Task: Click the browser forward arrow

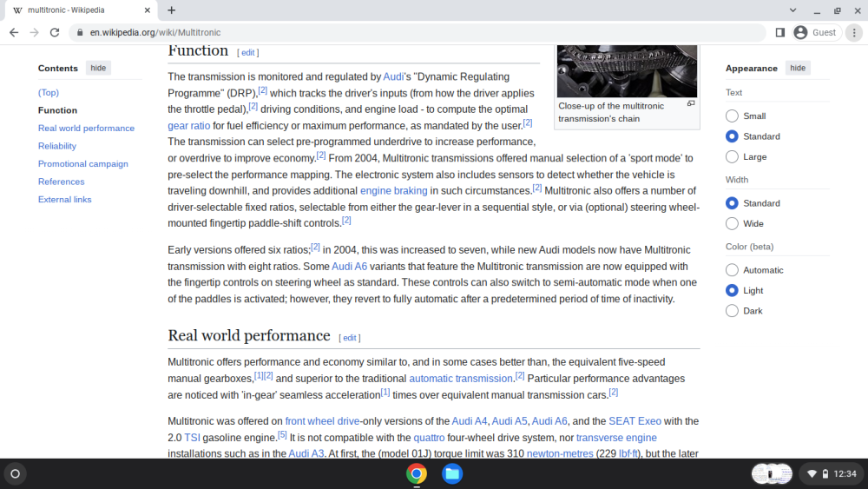Action: (35, 33)
